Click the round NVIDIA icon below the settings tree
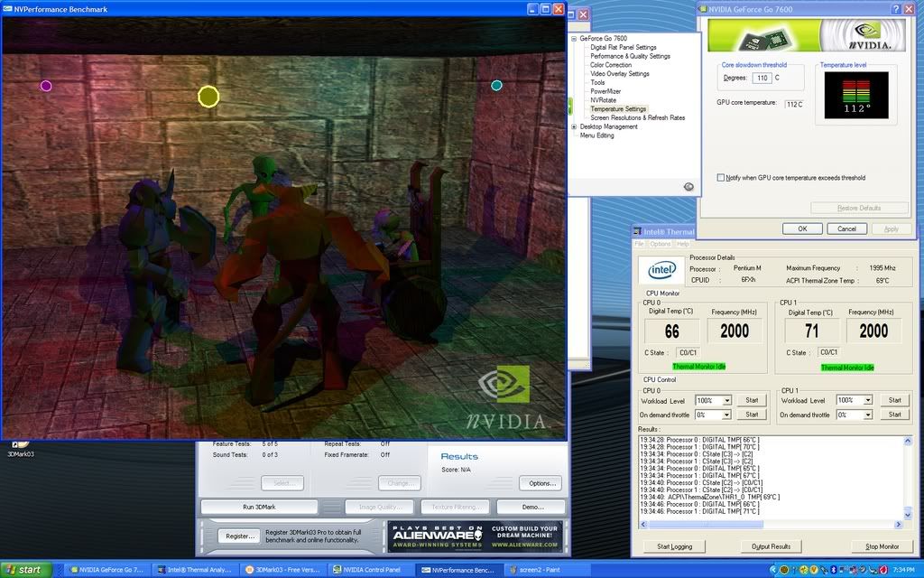 (x=688, y=187)
